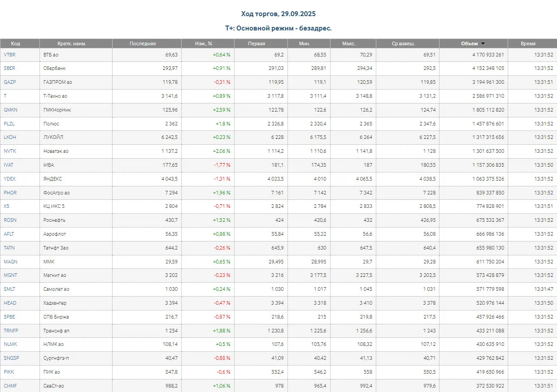Open the GAZP ticker link
This screenshot has width=557, height=392.
point(10,82)
